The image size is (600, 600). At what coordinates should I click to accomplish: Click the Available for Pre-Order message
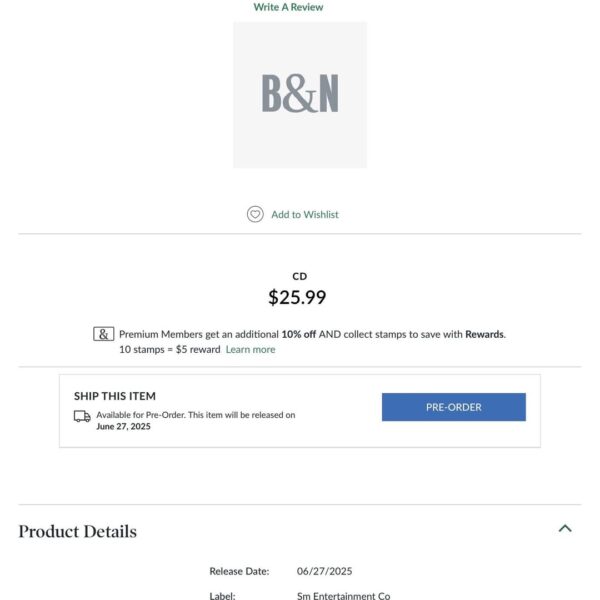195,414
